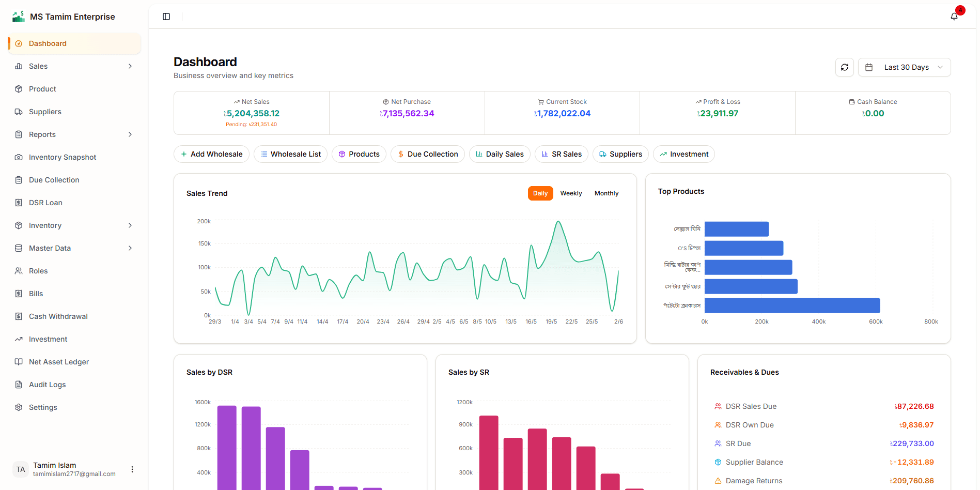
Task: Click the MS Tamim Enterprise logo
Action: (19, 17)
